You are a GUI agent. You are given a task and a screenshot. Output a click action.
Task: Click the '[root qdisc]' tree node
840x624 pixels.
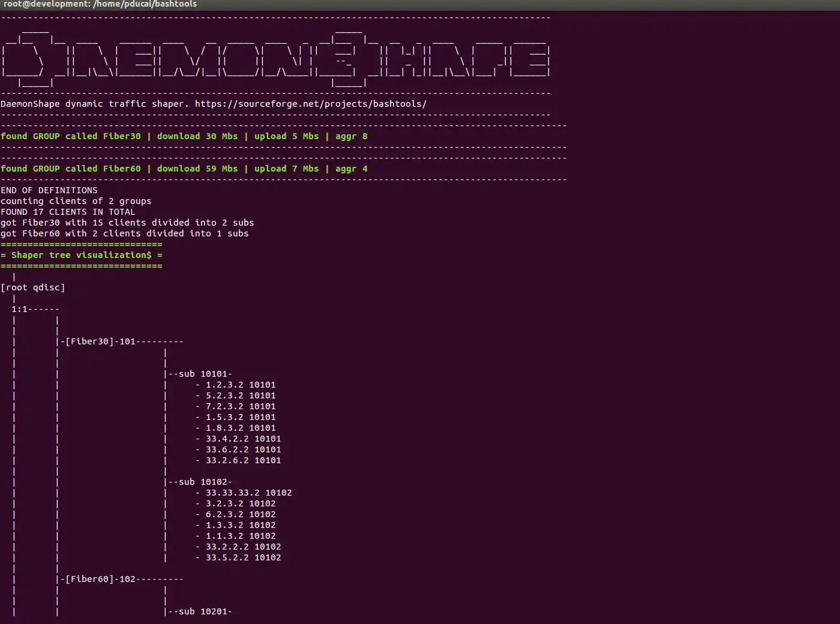pyautogui.click(x=33, y=287)
